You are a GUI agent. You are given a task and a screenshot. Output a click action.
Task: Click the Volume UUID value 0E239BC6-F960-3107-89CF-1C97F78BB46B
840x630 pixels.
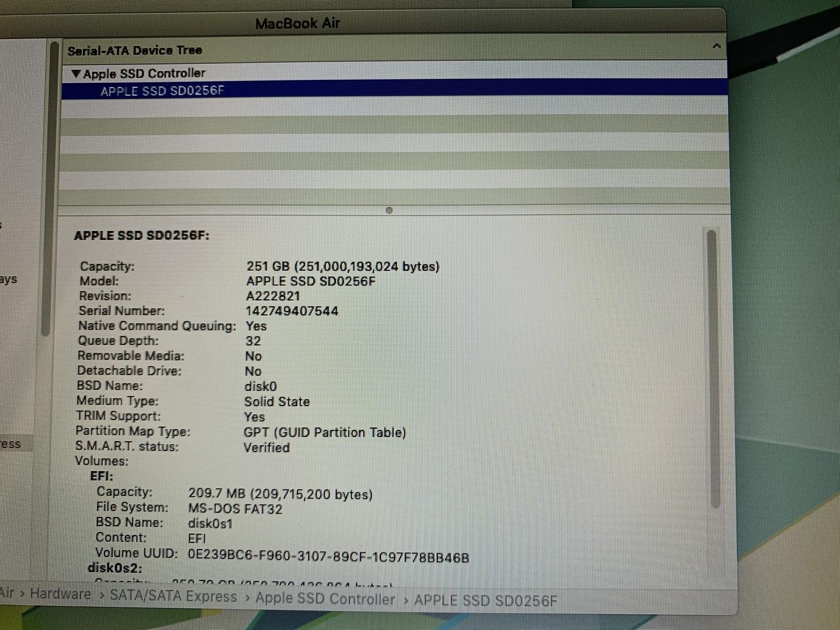328,556
